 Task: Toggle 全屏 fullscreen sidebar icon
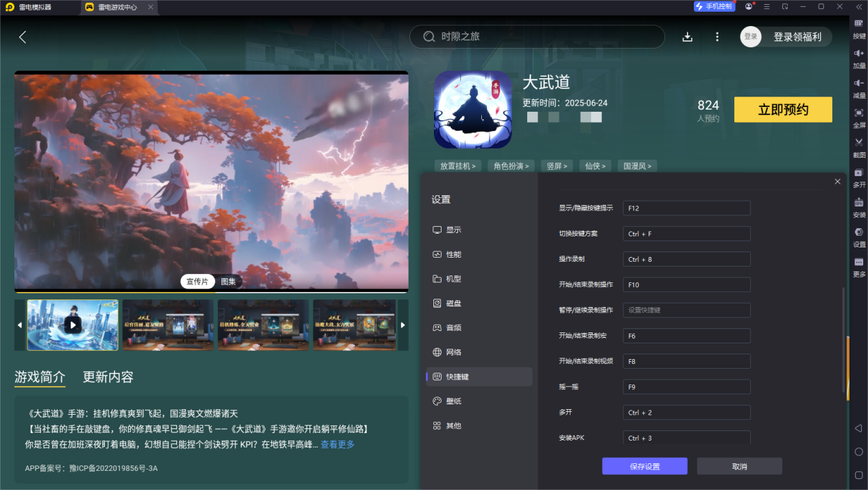859,119
